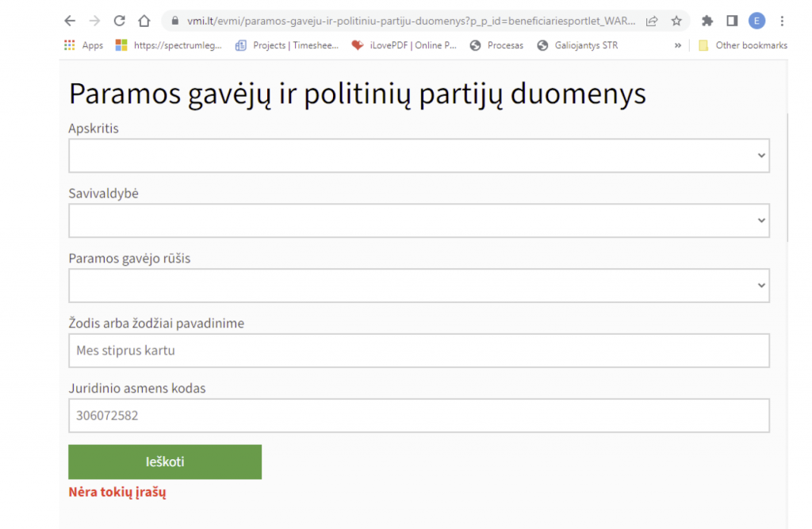Open the side panel icon
Screen dimensions: 812x529
point(732,21)
